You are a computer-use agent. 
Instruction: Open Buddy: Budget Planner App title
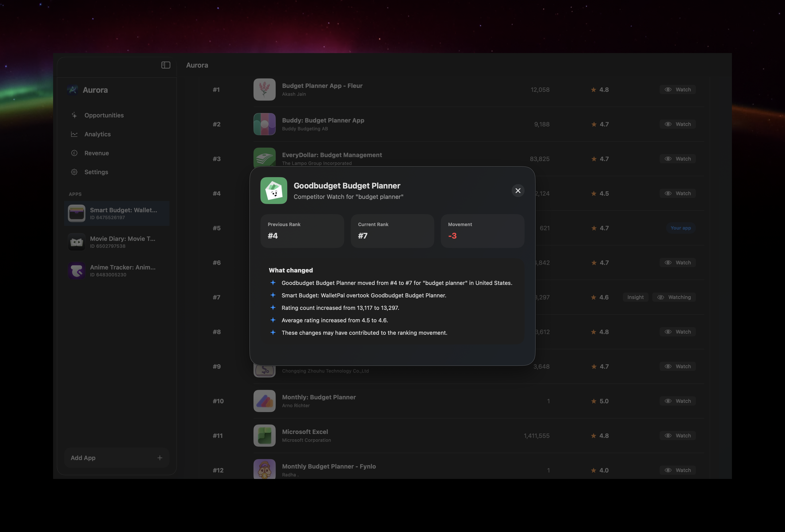click(x=323, y=120)
